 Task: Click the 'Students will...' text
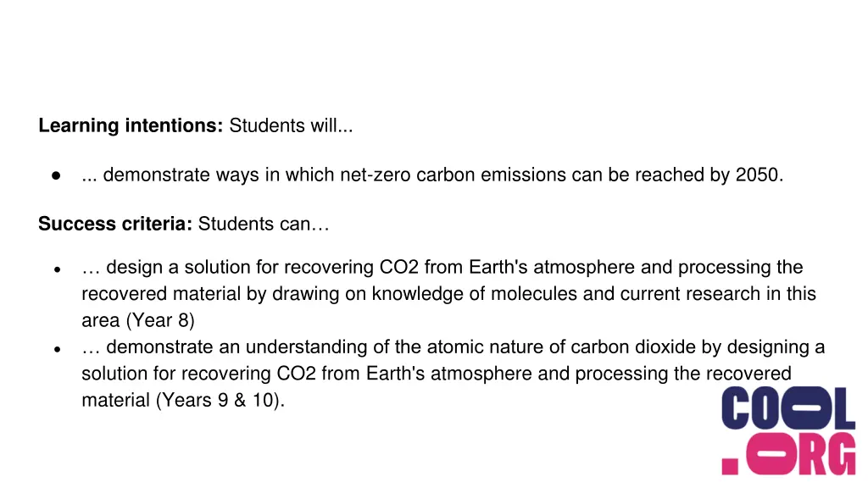click(292, 125)
